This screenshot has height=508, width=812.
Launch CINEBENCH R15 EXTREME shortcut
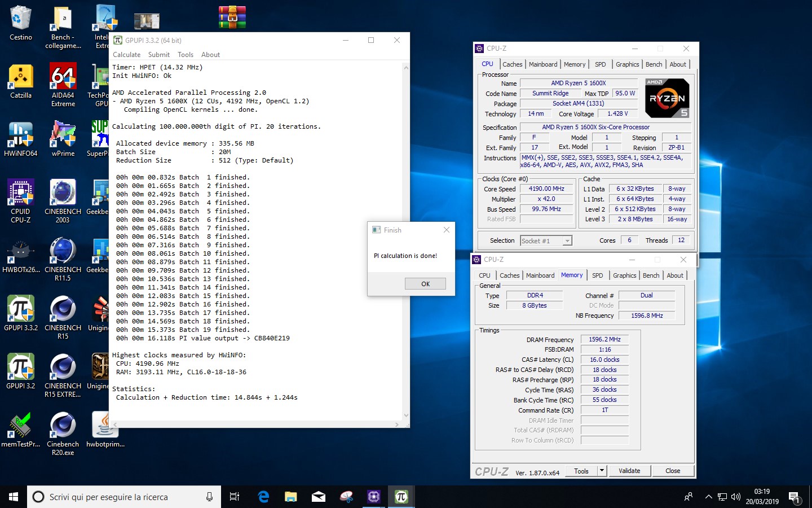coord(63,376)
